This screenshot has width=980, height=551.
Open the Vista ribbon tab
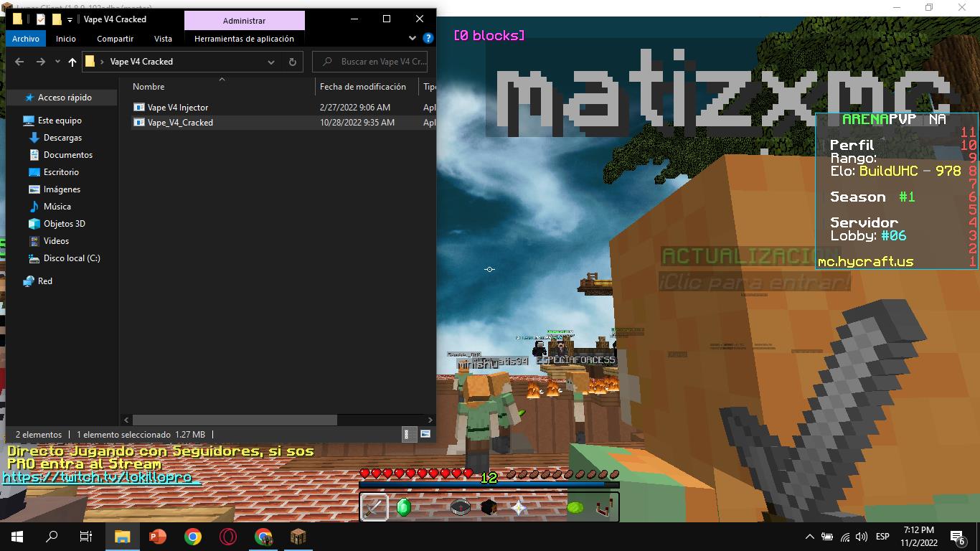(x=163, y=39)
